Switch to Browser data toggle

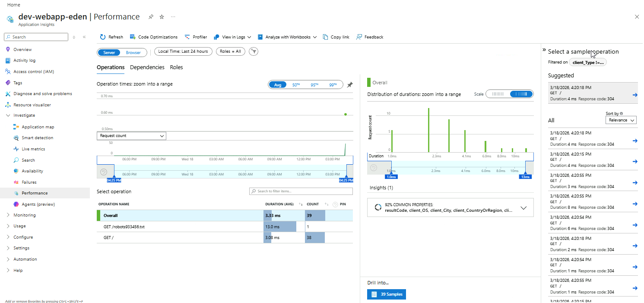[x=133, y=52]
